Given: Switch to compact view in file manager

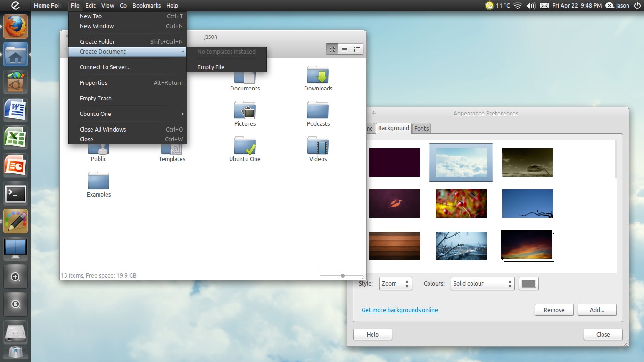Looking at the screenshot, I should click(357, 49).
